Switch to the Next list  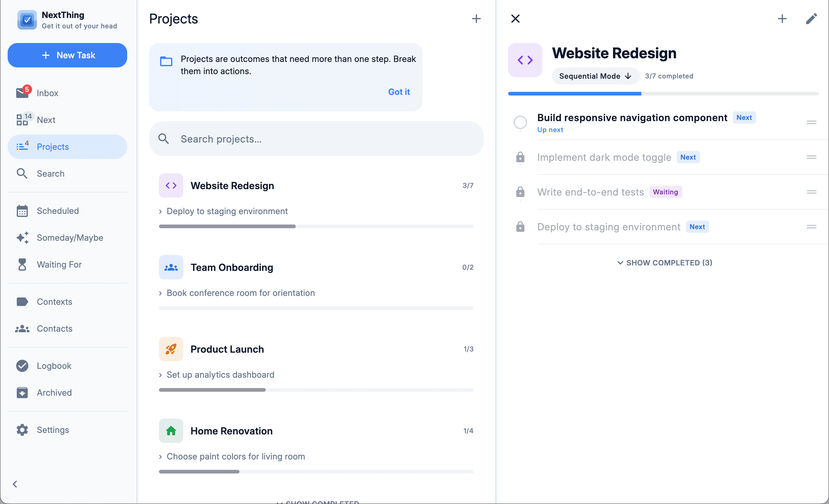tap(46, 120)
